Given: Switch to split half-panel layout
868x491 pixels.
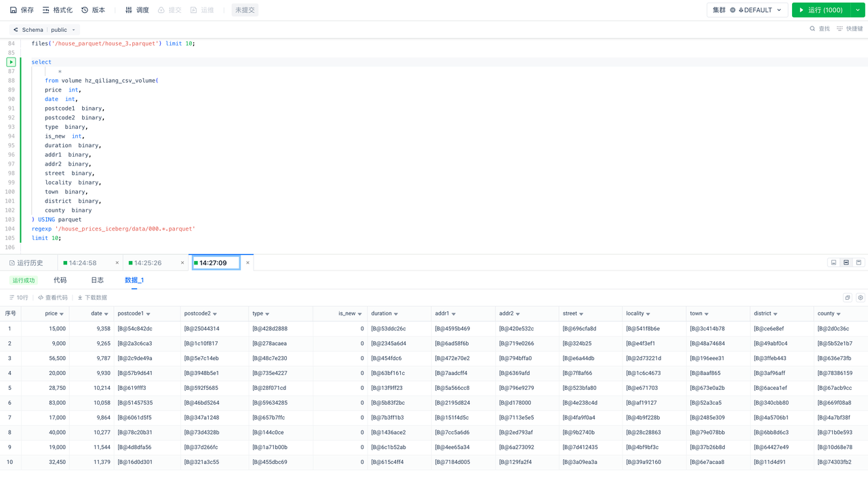Looking at the screenshot, I should click(846, 262).
